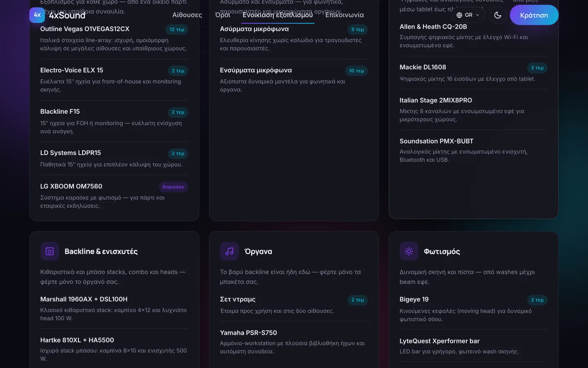
Task: Select the Yamaha PSR-S750 entry
Action: (294, 341)
